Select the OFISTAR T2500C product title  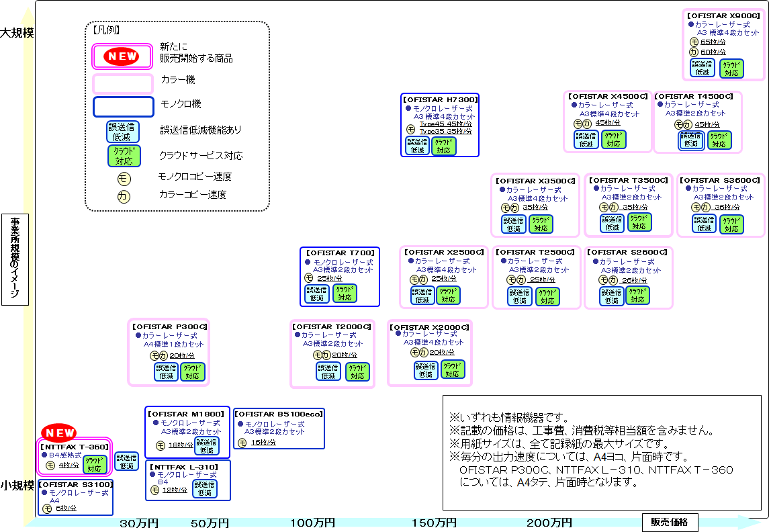pos(535,252)
